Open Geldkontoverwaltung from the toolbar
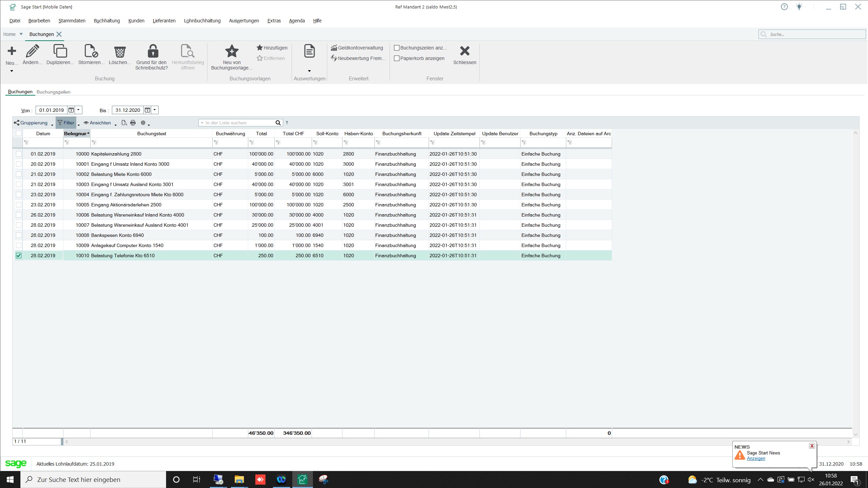 [357, 48]
